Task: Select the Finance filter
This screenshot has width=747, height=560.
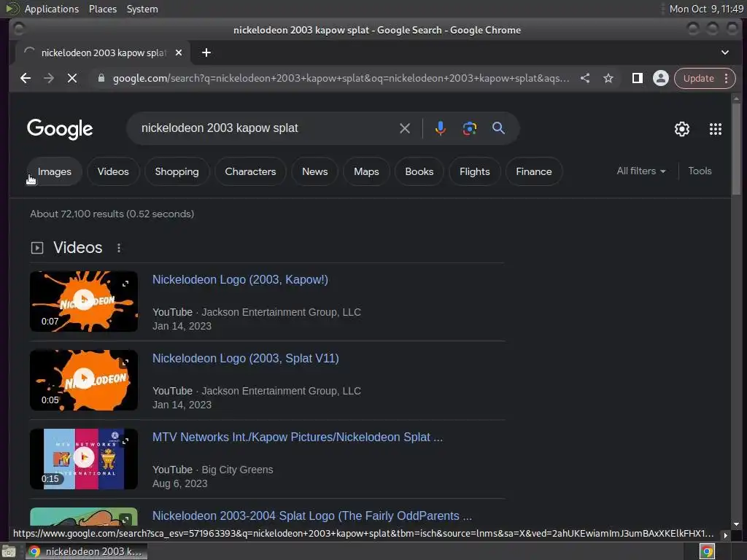Action: pyautogui.click(x=533, y=172)
